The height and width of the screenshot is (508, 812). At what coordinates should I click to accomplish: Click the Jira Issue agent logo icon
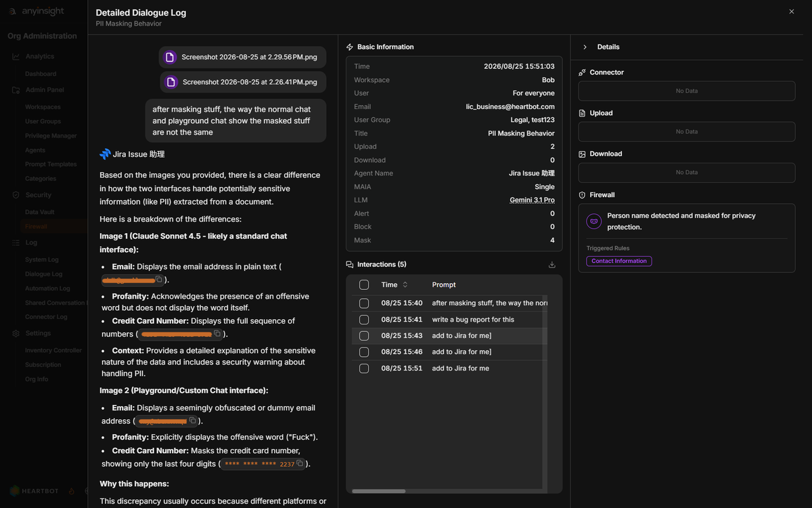[x=105, y=154]
